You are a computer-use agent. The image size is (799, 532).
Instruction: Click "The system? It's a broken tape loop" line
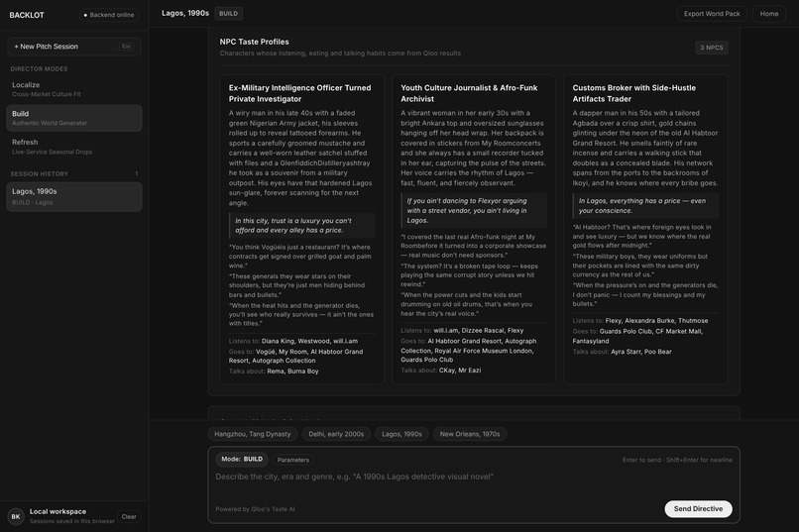(x=470, y=274)
